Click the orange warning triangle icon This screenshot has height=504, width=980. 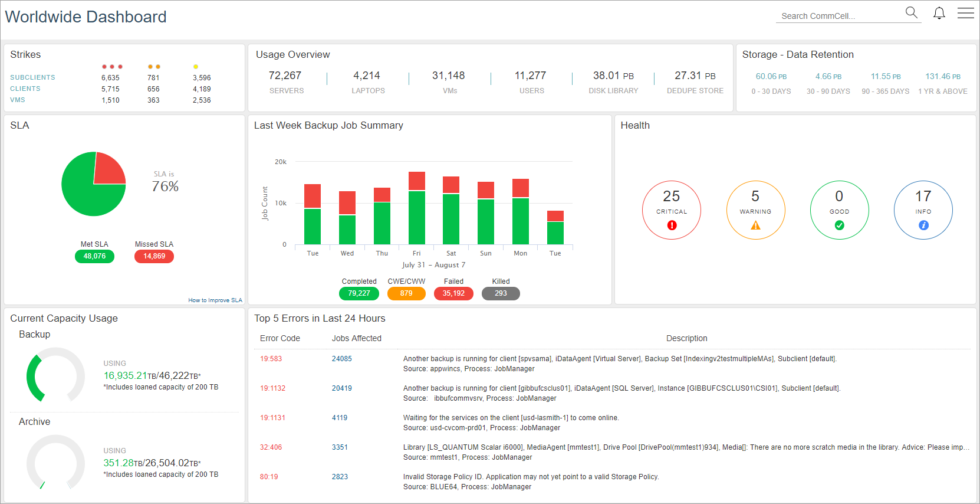[755, 225]
